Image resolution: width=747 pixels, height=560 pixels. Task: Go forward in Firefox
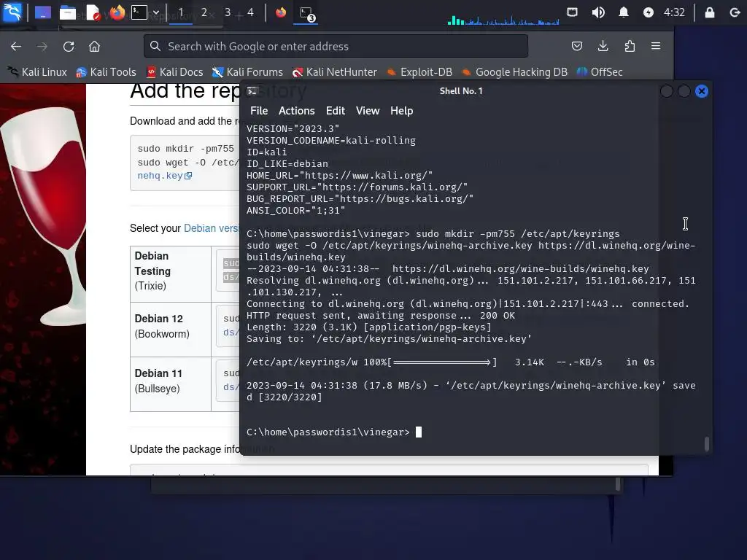pyautogui.click(x=42, y=46)
